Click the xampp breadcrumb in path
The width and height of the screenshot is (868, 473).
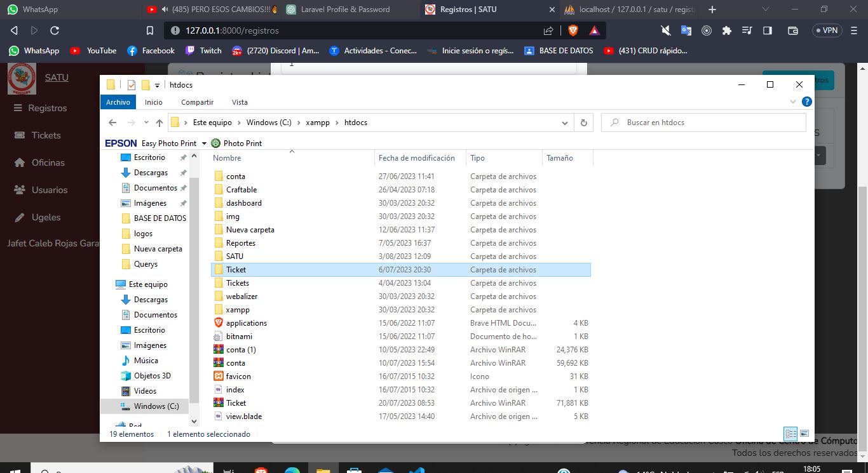[317, 123]
